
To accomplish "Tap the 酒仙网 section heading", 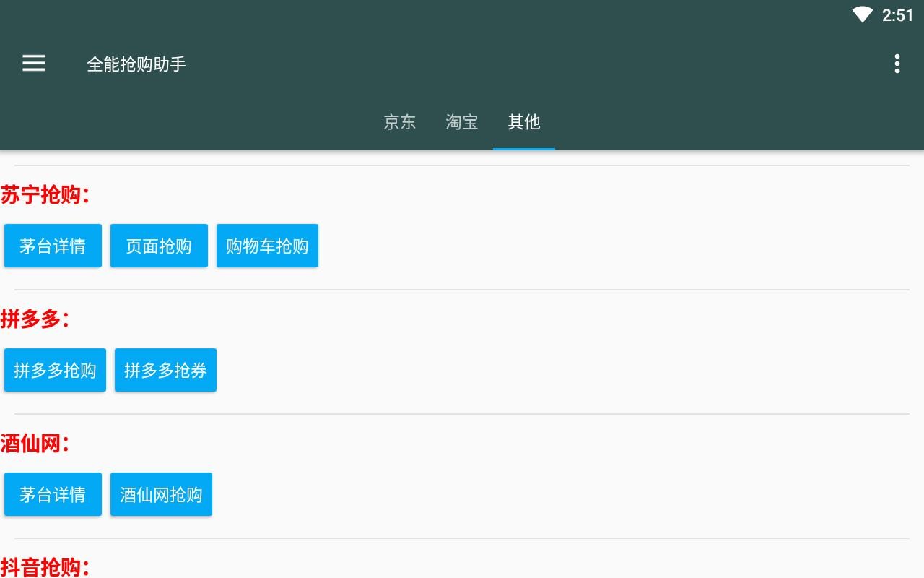I will 35,443.
